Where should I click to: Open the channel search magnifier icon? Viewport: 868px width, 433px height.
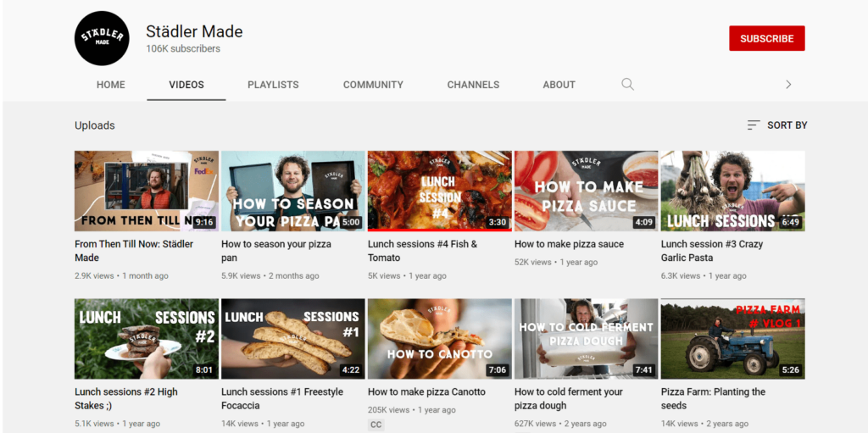[627, 84]
